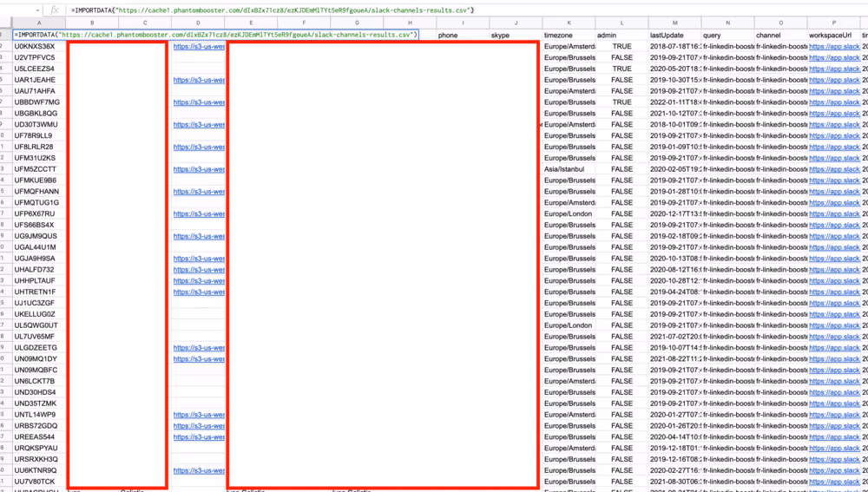This screenshot has height=492, width=868.
Task: Select column L header
Action: point(621,23)
